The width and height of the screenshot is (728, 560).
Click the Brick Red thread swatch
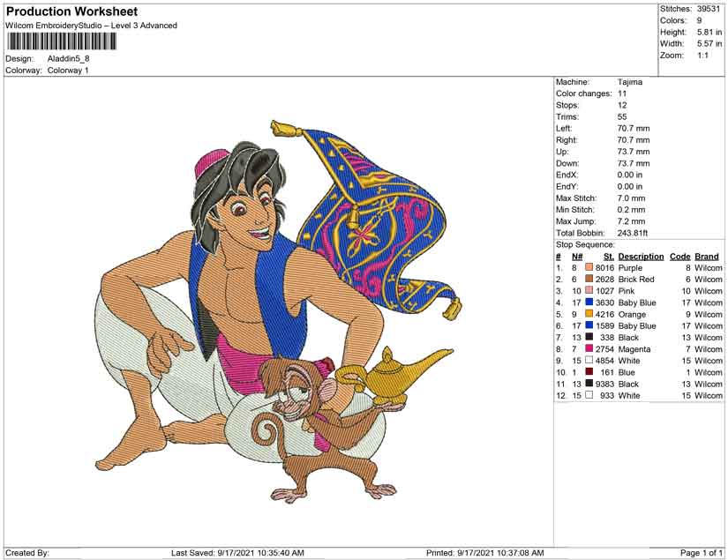pyautogui.click(x=589, y=279)
